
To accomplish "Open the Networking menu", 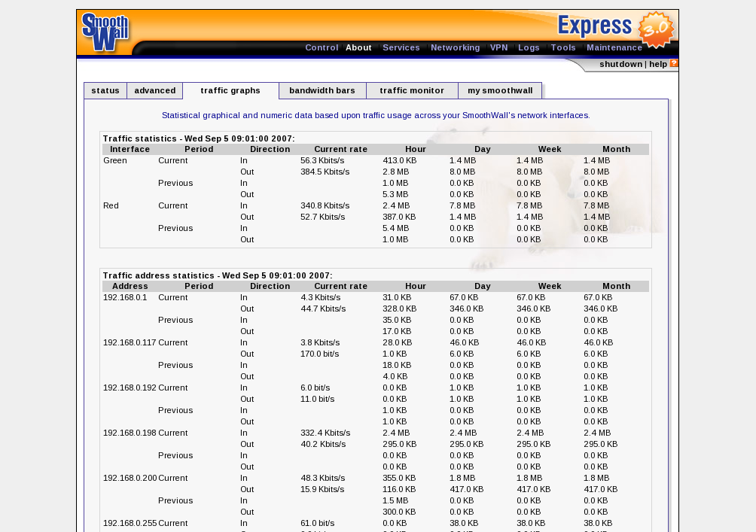I will point(455,47).
